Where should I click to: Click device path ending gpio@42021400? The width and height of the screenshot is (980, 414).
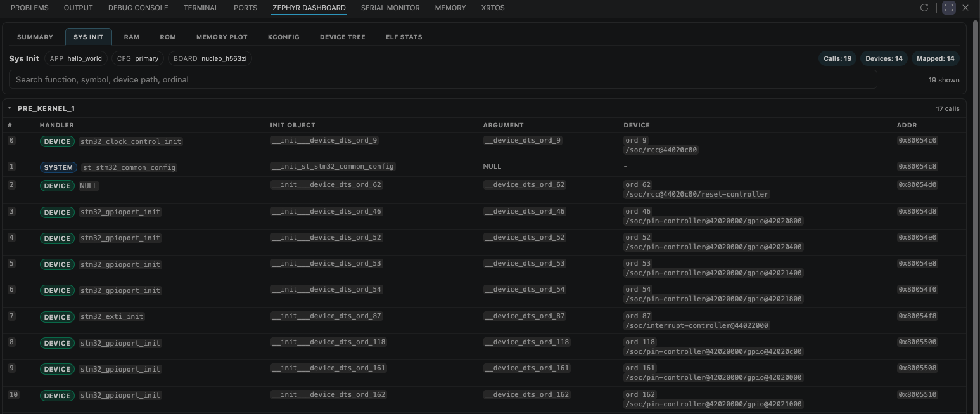tap(713, 273)
